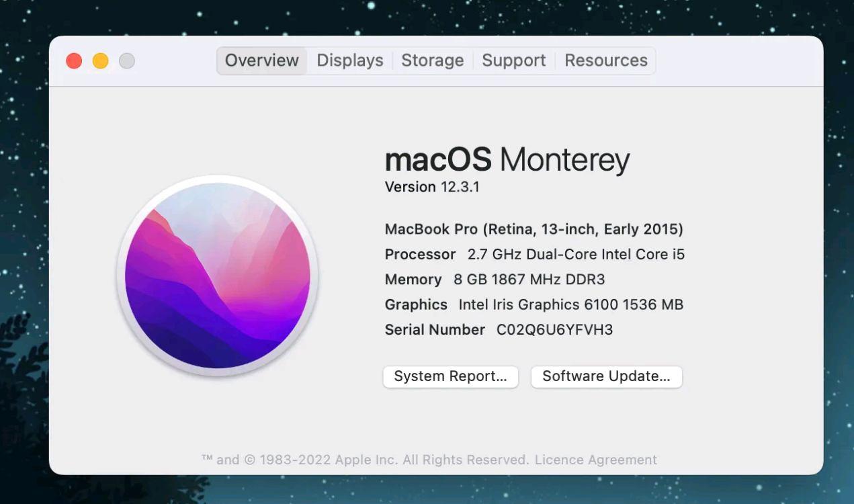
Task: Click the Version 12.3.1 text
Action: coord(432,187)
